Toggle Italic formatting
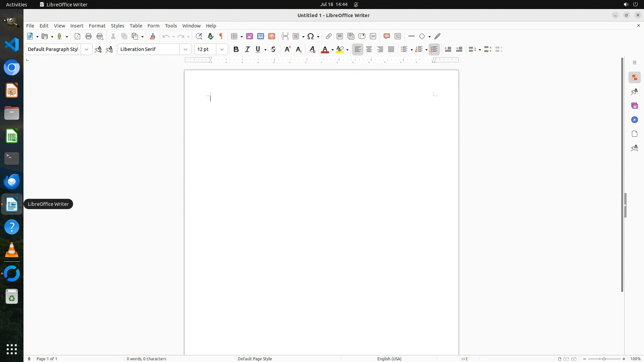 [248, 49]
